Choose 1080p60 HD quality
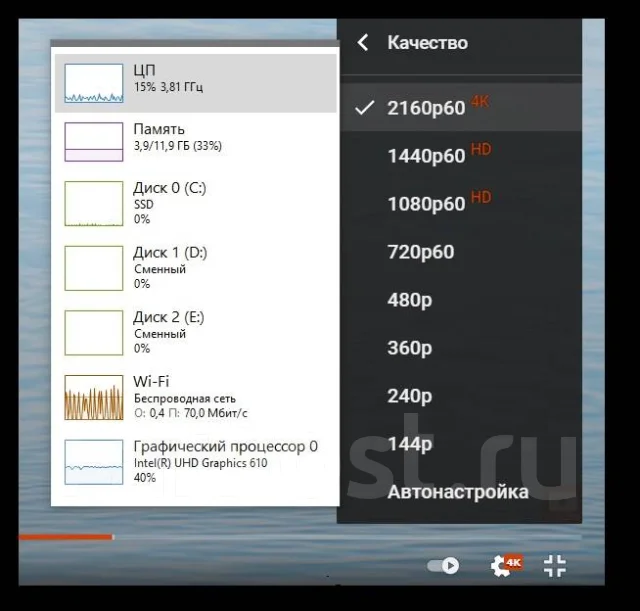640x611 pixels. (x=461, y=203)
